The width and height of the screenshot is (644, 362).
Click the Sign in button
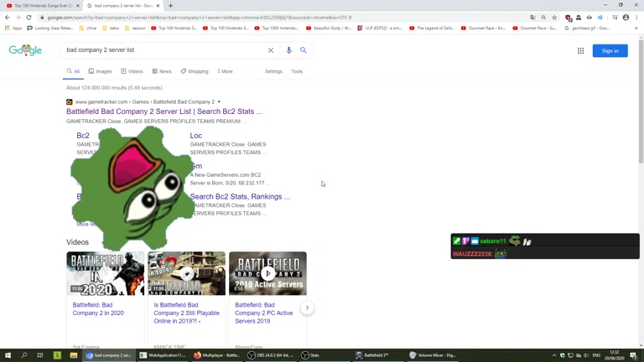point(610,51)
